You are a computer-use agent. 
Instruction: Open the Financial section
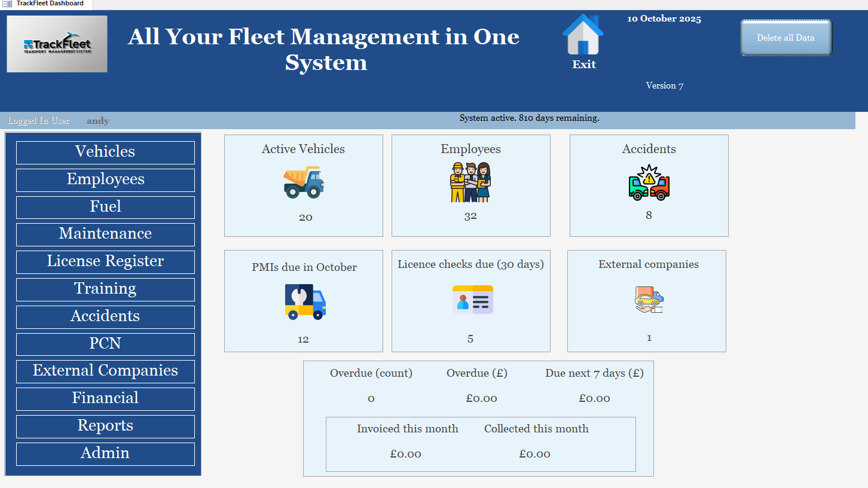click(105, 398)
